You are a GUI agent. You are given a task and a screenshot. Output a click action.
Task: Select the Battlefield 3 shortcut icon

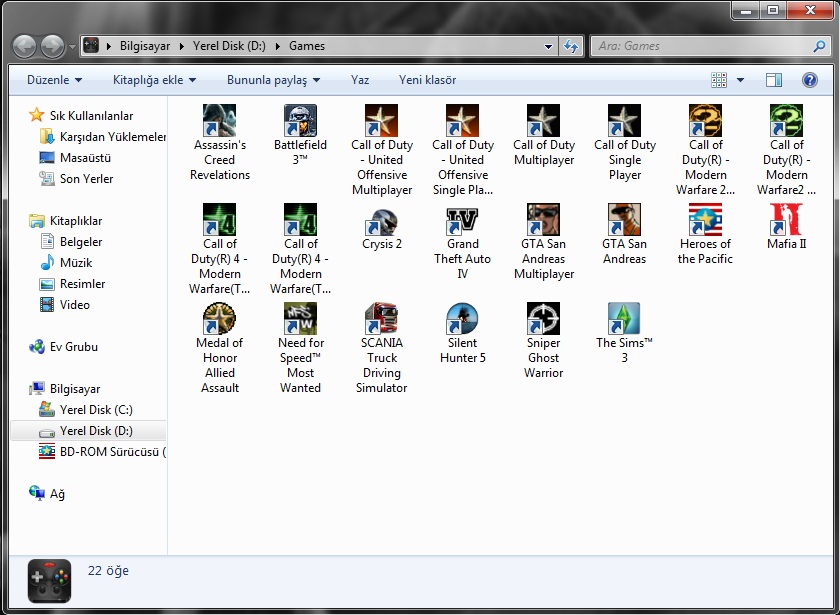pos(300,120)
